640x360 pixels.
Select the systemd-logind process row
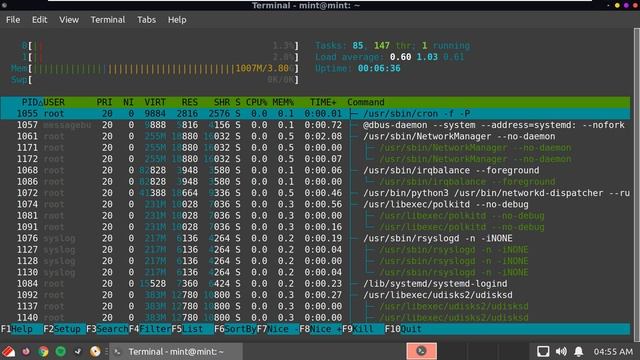[315, 284]
